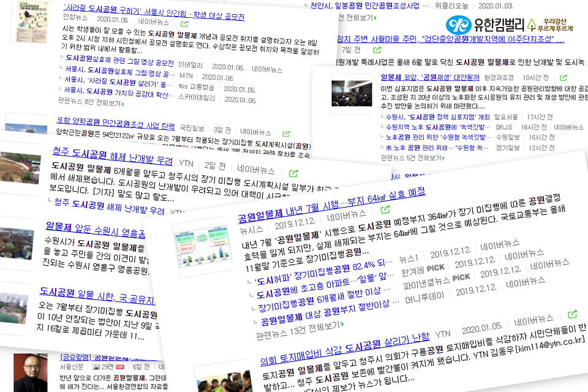Open MTN related link 서울시, 도시공원실효제 그림·영상
This screenshot has height=392, width=588.
pos(120,72)
